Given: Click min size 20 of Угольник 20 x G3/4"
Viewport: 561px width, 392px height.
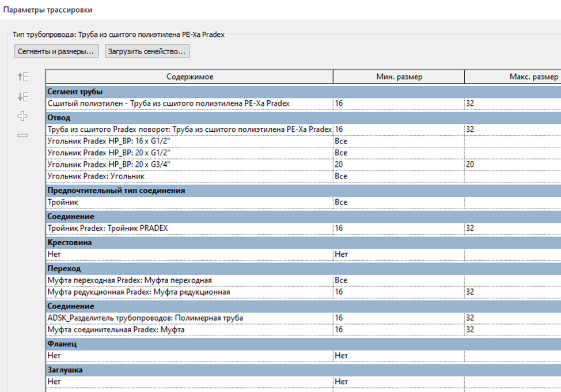Looking at the screenshot, I should tap(399, 165).
